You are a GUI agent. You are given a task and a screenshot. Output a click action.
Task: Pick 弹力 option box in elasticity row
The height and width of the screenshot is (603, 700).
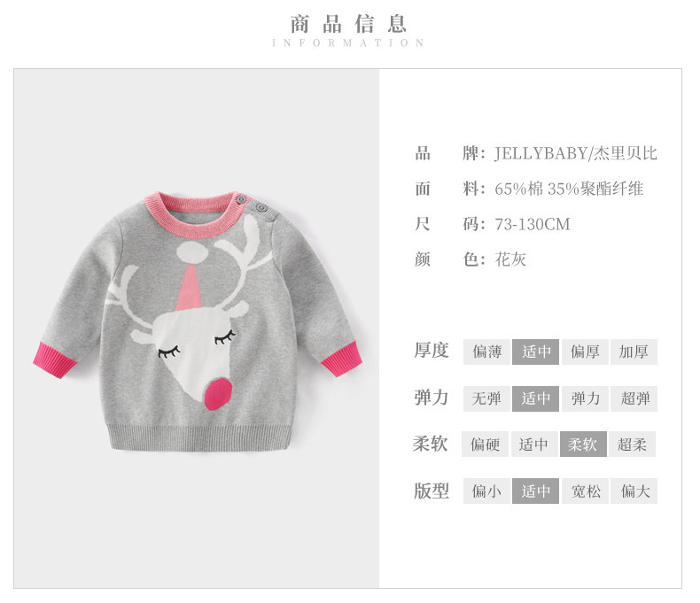[x=585, y=398]
